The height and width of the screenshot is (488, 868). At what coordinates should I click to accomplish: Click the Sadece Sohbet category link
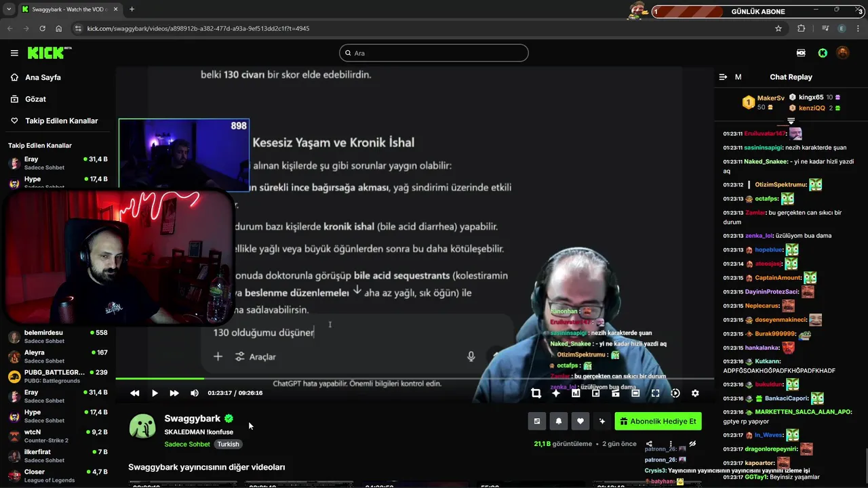point(188,444)
